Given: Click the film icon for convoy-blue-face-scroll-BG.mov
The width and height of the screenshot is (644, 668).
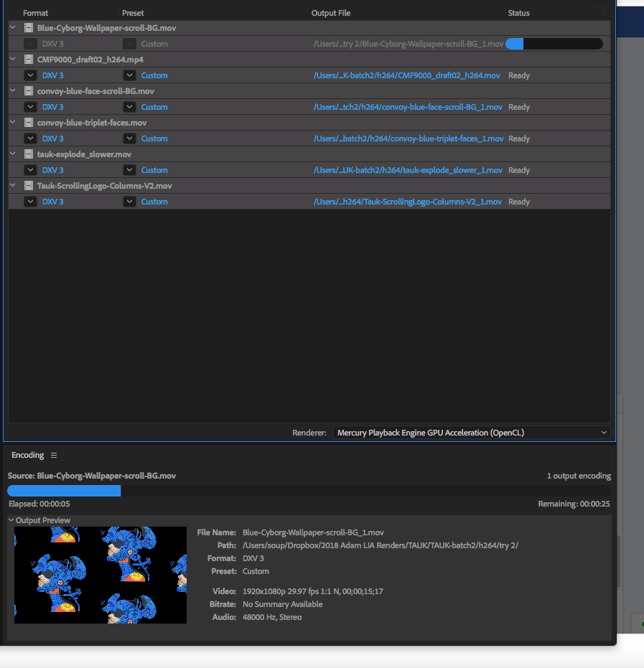Looking at the screenshot, I should [29, 91].
